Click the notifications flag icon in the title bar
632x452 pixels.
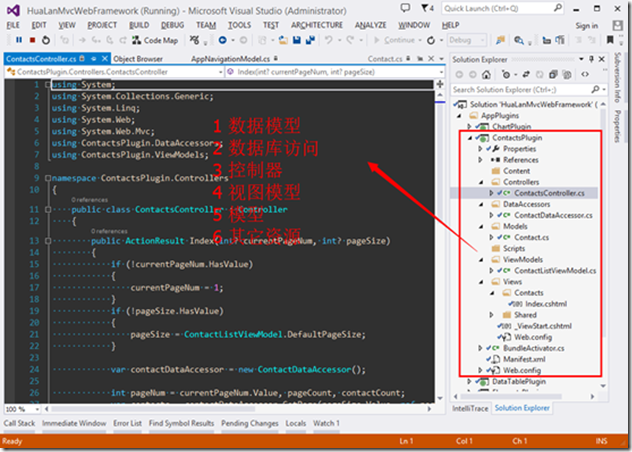pos(427,8)
